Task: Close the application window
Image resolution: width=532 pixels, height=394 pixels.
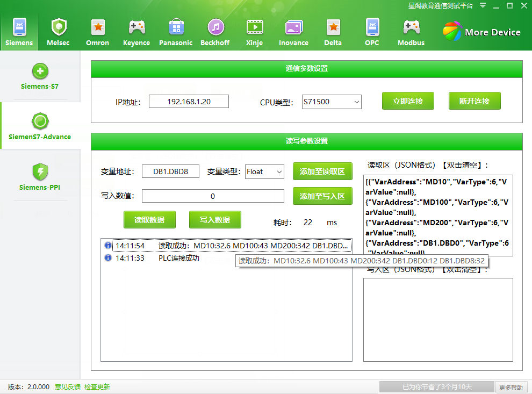Action: coord(524,5)
